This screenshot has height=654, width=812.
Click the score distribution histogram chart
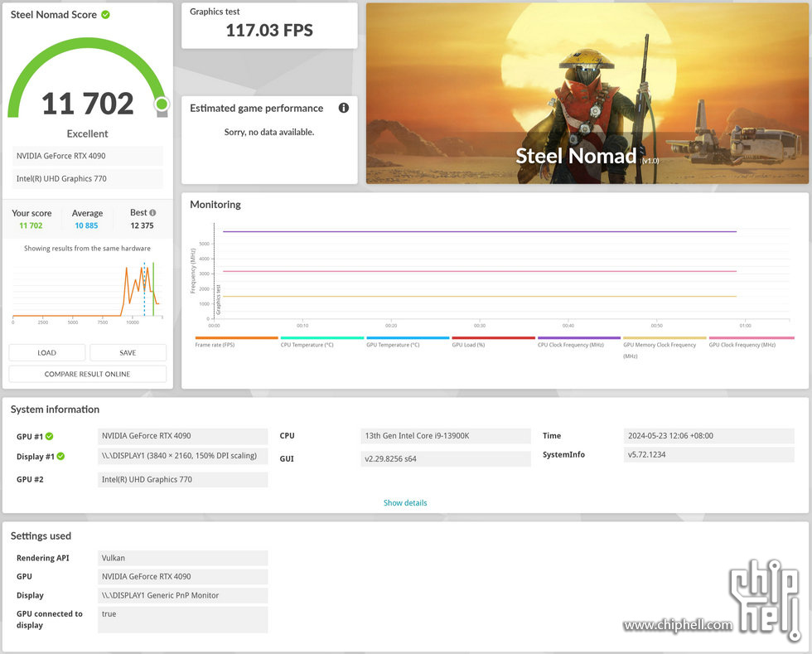[x=88, y=291]
